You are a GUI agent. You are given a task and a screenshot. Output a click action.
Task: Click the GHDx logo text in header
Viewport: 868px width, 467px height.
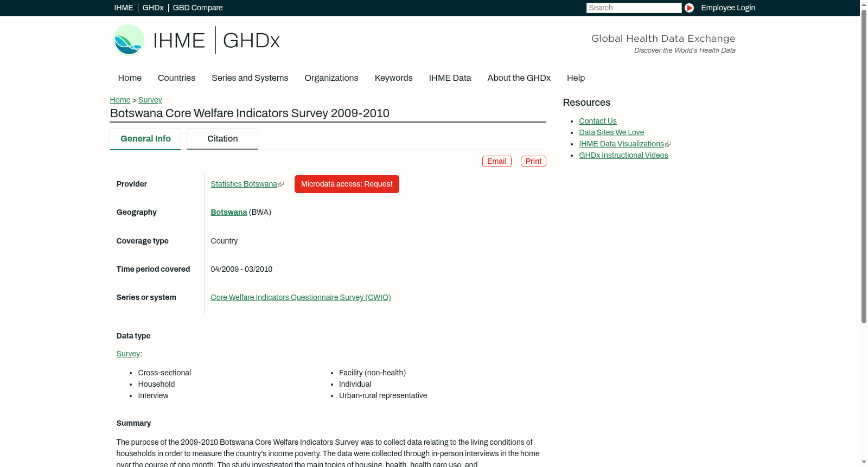[251, 41]
